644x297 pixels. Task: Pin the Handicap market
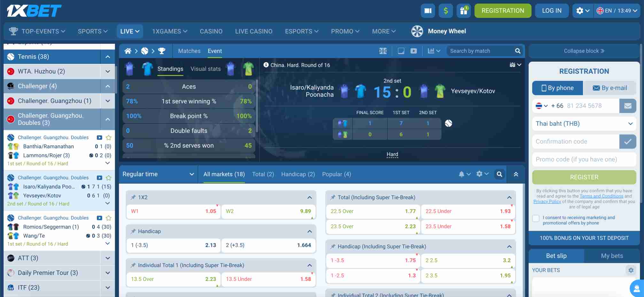(133, 231)
